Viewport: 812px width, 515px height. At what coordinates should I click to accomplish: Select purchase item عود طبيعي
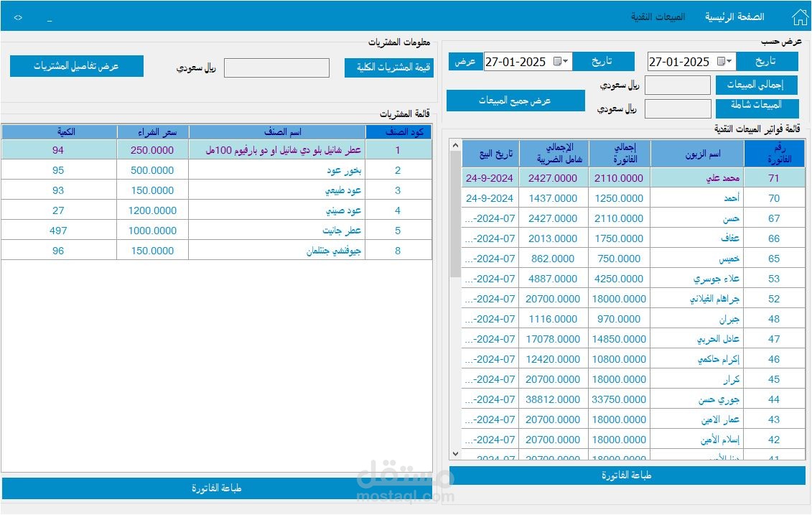[277, 190]
